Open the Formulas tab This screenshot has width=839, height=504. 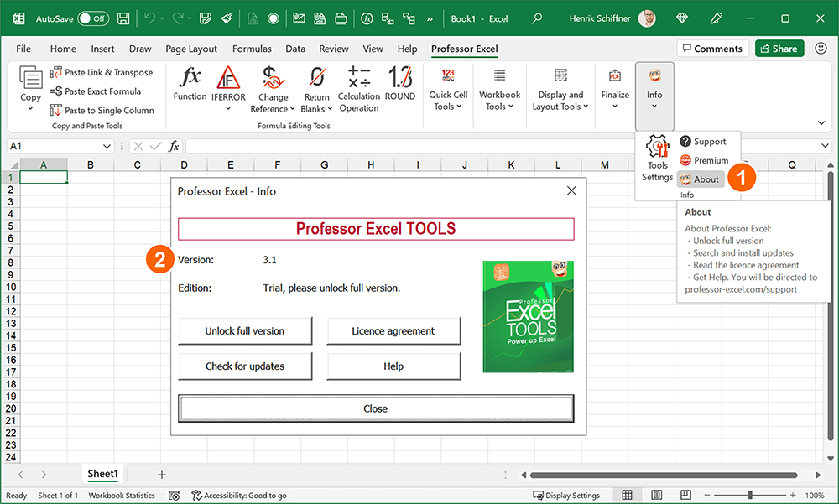pyautogui.click(x=252, y=49)
